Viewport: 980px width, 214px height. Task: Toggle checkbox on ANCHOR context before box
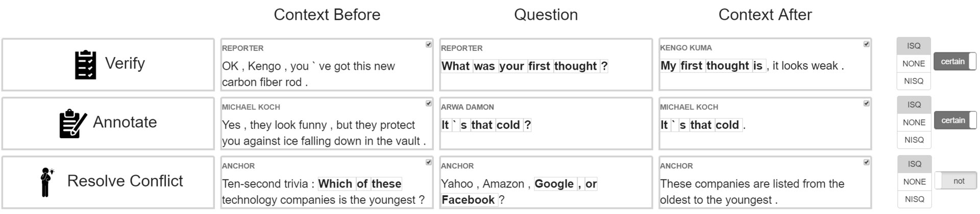click(x=429, y=163)
